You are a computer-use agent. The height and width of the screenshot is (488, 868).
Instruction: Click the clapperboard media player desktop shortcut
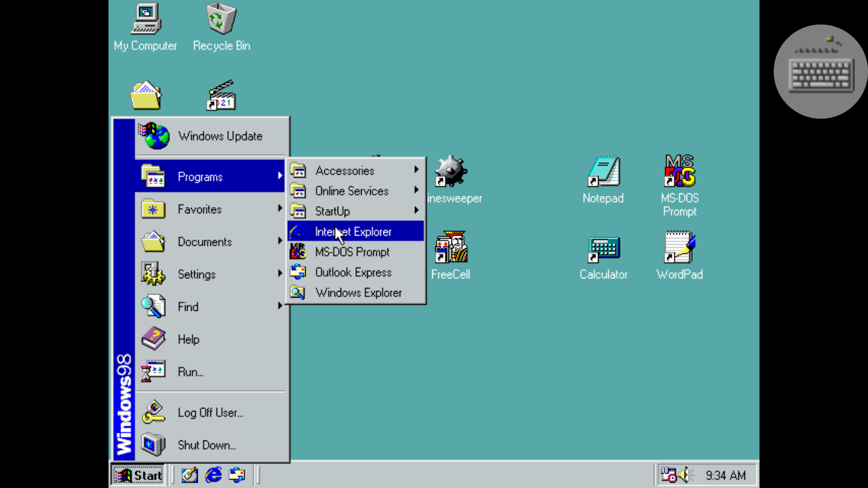pos(221,96)
